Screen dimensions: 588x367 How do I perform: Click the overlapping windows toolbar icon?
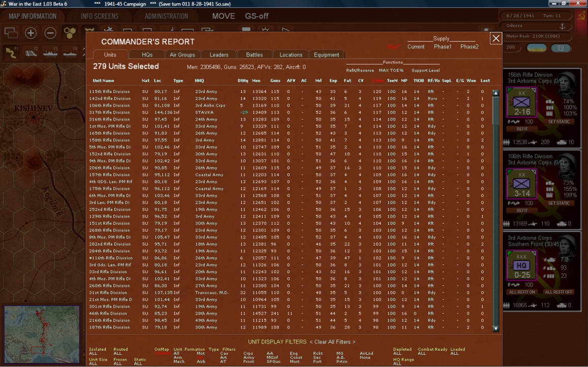pos(11,33)
